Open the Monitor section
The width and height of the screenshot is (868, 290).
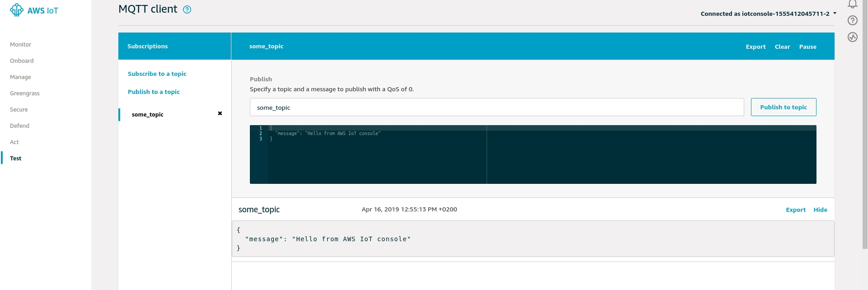coord(21,45)
